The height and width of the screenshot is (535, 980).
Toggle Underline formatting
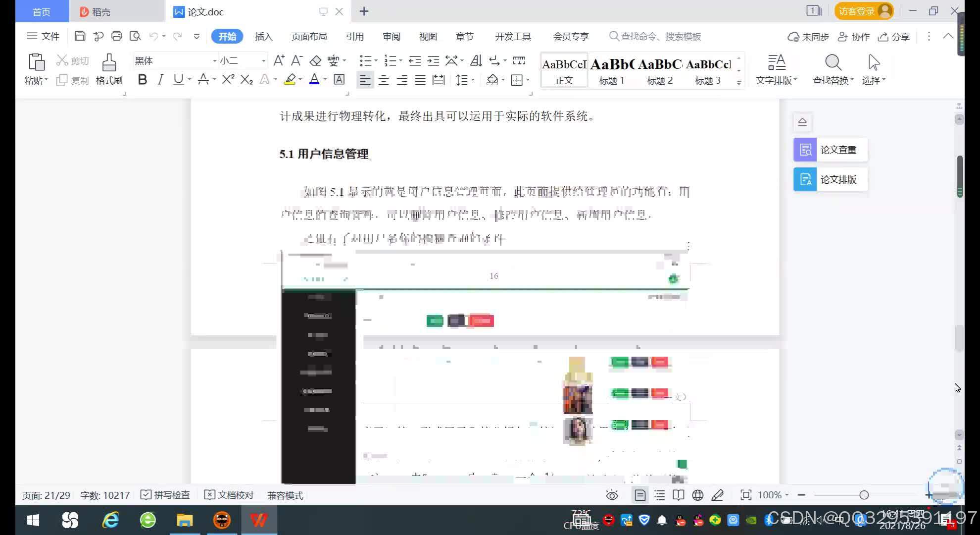coord(178,80)
